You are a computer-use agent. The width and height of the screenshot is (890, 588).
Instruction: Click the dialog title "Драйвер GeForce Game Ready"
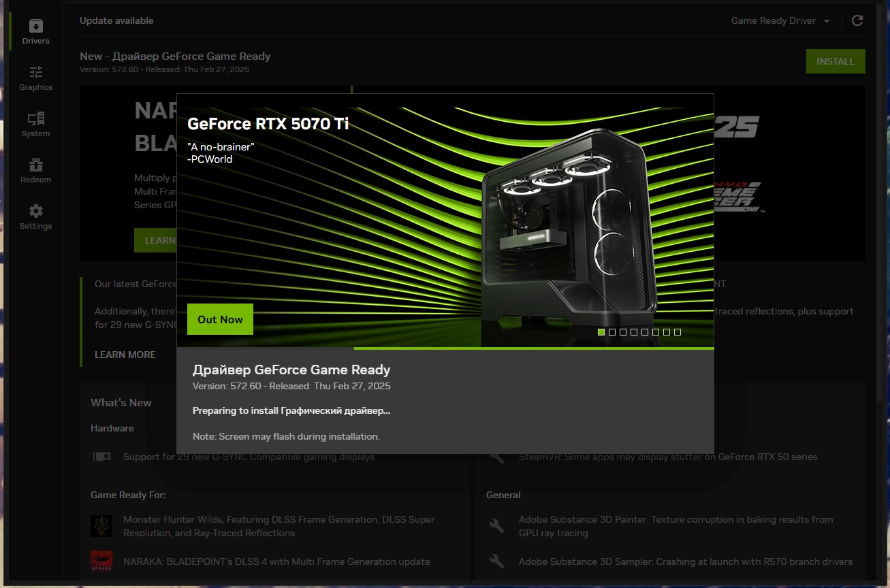pyautogui.click(x=291, y=370)
